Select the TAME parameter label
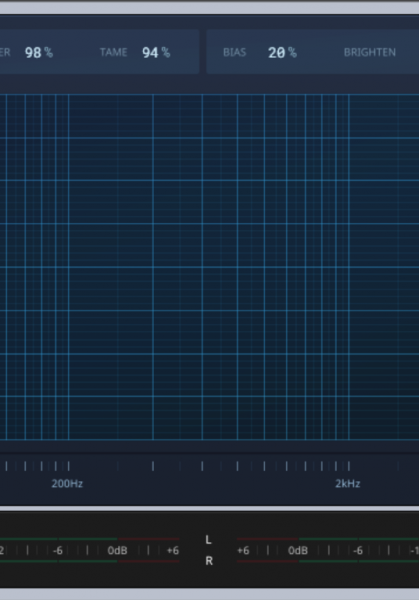The width and height of the screenshot is (419, 600). pyautogui.click(x=113, y=52)
